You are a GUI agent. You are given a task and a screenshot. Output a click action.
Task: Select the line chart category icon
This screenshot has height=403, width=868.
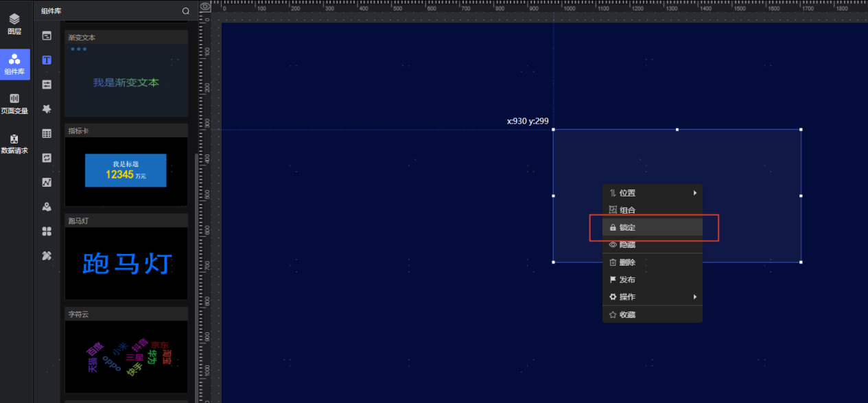[47, 182]
